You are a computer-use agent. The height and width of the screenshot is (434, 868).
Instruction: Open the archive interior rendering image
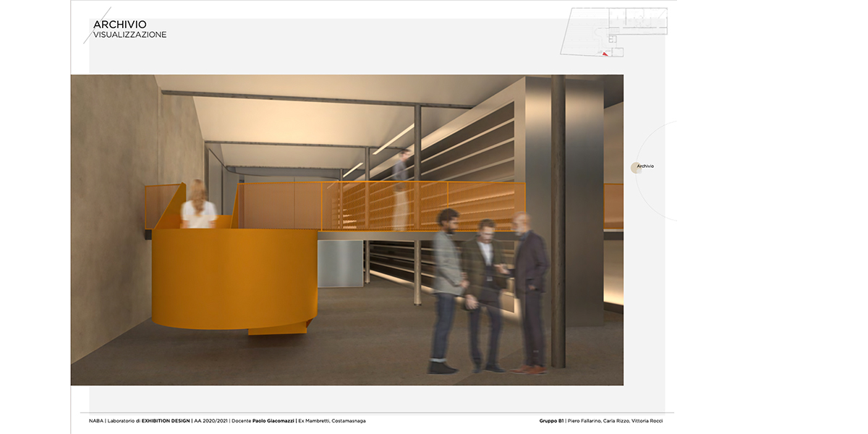[x=347, y=230]
